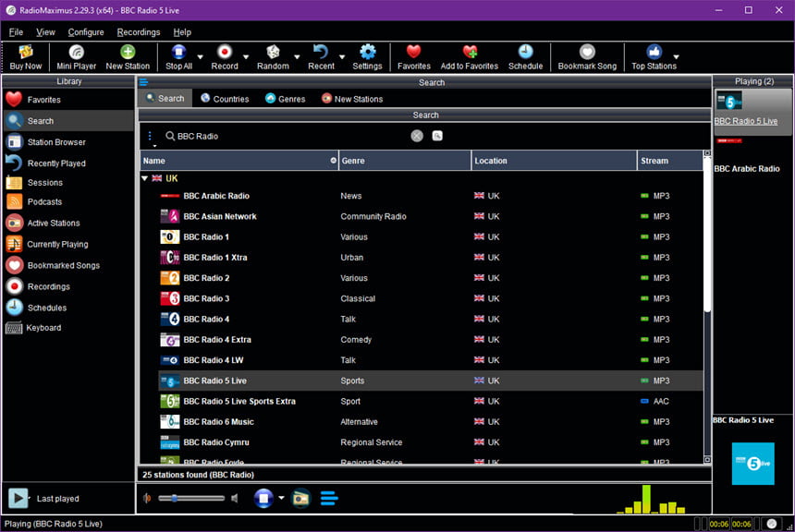Image resolution: width=795 pixels, height=532 pixels.
Task: Open Schedules in the Library sidebar
Action: [68, 308]
